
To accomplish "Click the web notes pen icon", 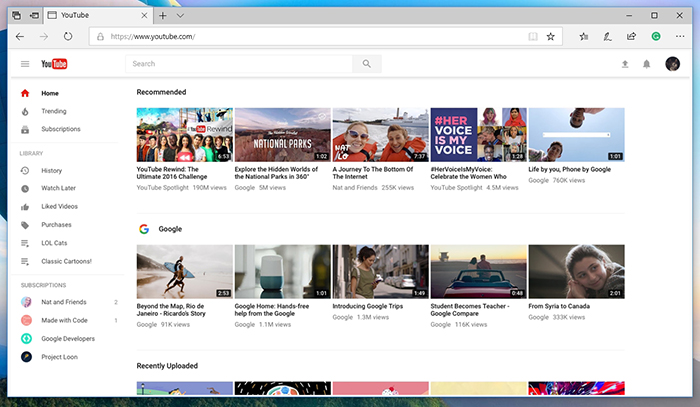I will point(607,37).
